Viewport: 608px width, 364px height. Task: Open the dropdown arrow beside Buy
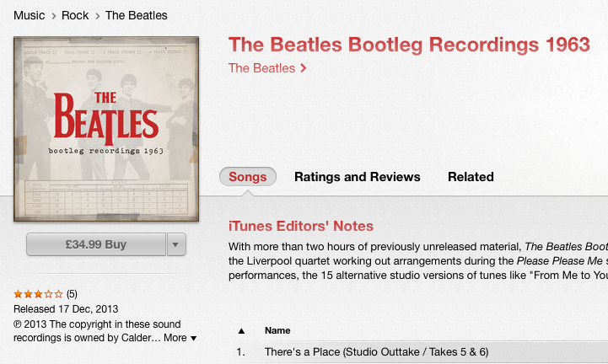coord(176,245)
